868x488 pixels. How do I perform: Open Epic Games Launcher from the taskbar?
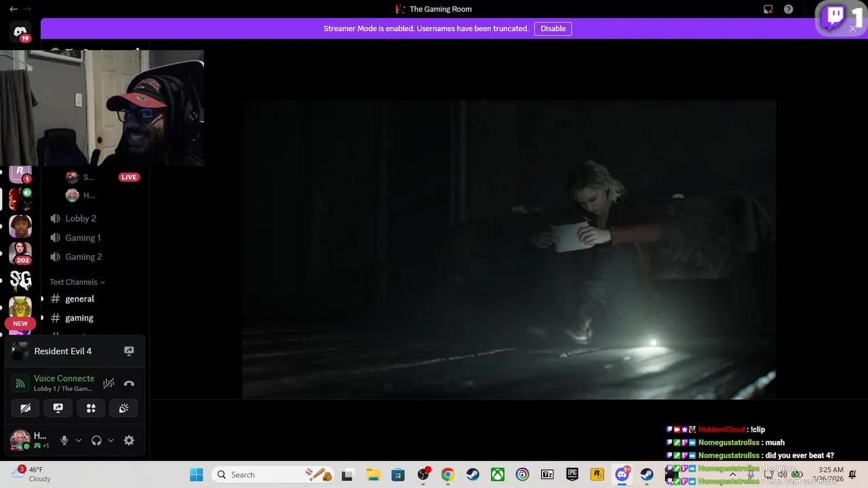tap(572, 474)
